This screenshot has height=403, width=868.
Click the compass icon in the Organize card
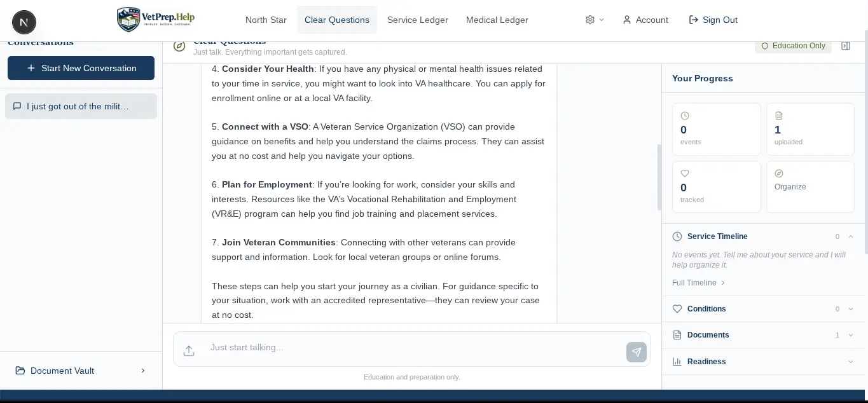(x=779, y=174)
